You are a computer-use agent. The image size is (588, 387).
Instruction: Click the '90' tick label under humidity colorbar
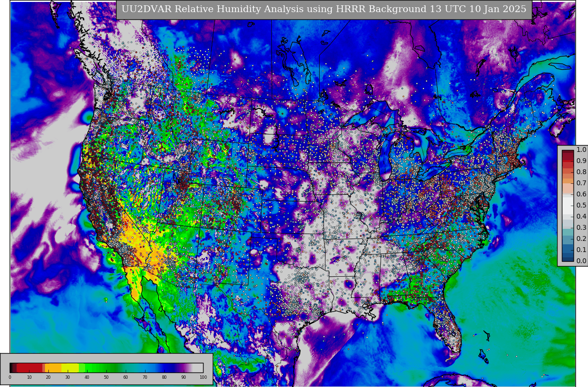point(184,377)
